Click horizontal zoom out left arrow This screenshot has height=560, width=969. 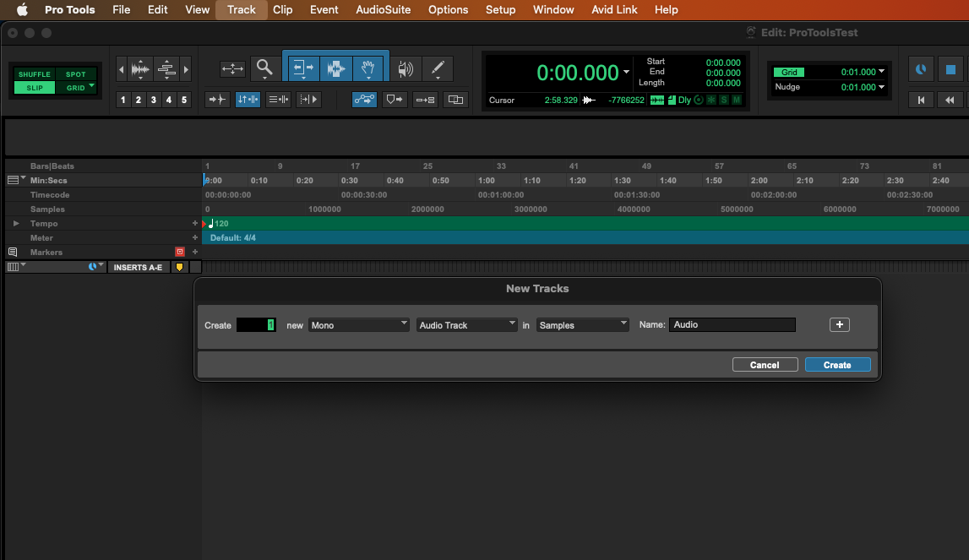(x=121, y=69)
